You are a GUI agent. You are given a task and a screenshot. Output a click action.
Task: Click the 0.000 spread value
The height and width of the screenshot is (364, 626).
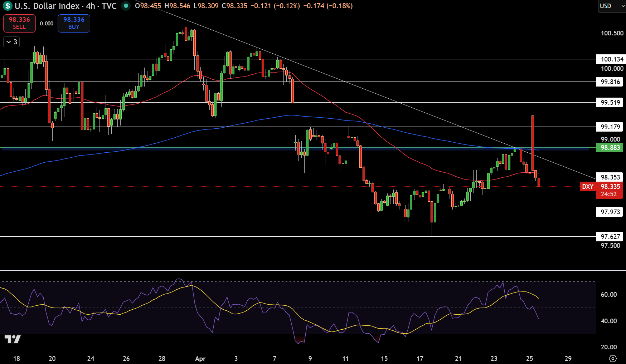pyautogui.click(x=47, y=24)
